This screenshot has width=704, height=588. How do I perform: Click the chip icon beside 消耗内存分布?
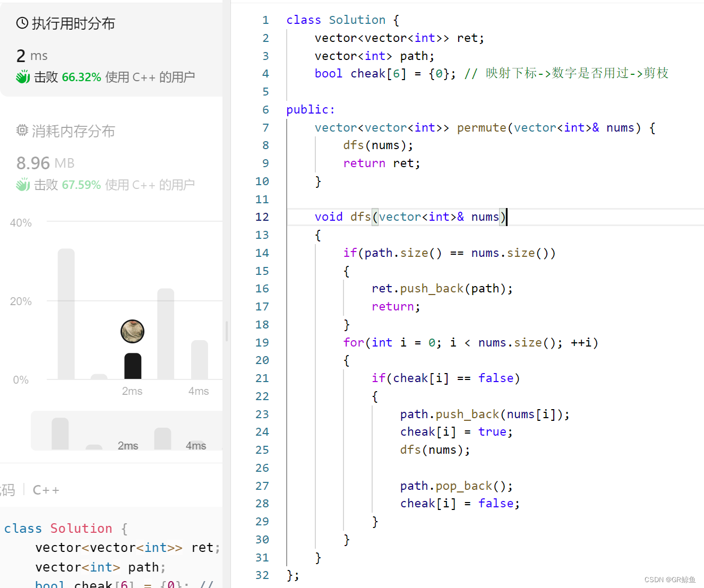(x=22, y=130)
